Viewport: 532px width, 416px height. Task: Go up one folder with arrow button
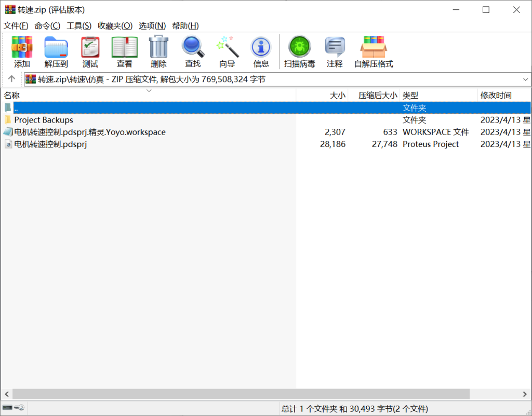(x=11, y=79)
